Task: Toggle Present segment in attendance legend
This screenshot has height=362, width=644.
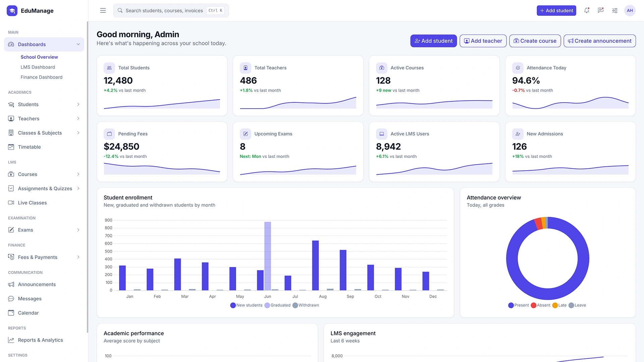Action: tap(518, 305)
